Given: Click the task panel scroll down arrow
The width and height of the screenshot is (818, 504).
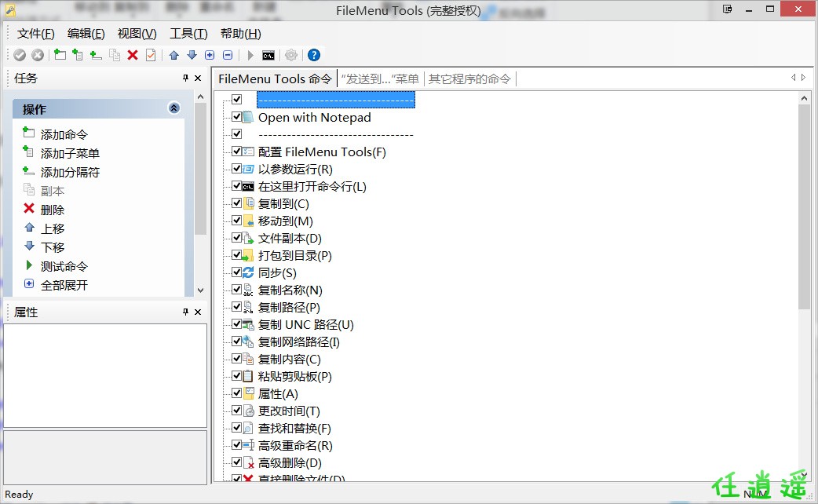Looking at the screenshot, I should tap(201, 290).
